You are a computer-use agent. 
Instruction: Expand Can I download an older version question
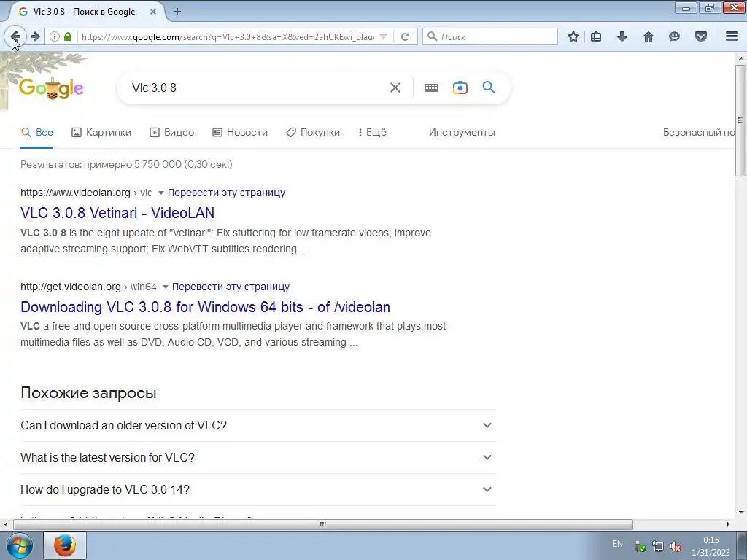point(258,425)
